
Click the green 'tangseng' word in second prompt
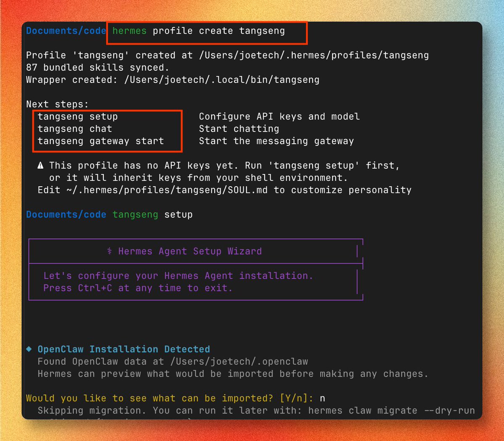tap(135, 215)
